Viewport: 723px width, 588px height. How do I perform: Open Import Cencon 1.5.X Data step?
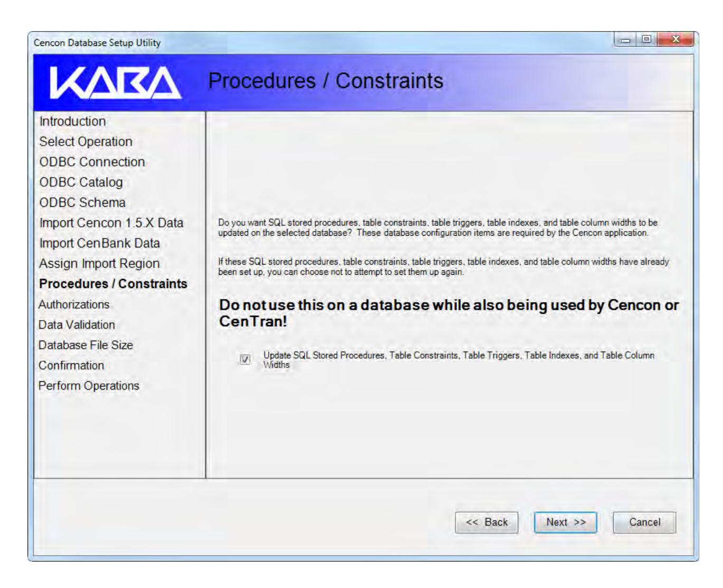[111, 223]
